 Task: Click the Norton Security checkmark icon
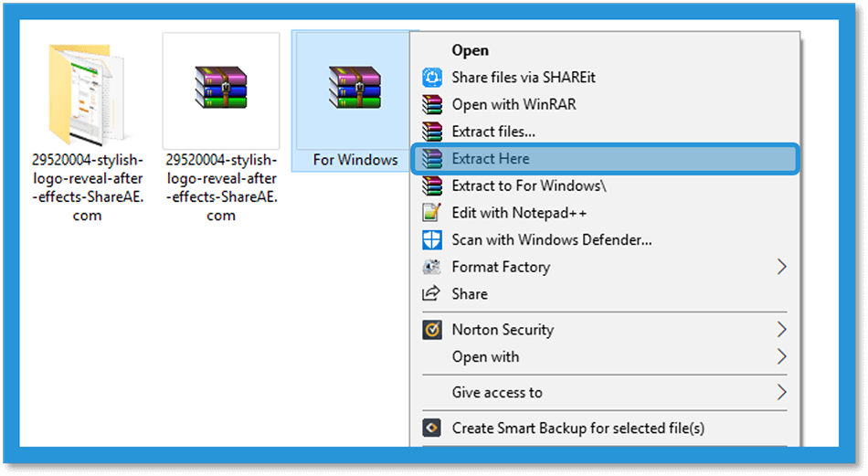(432, 330)
